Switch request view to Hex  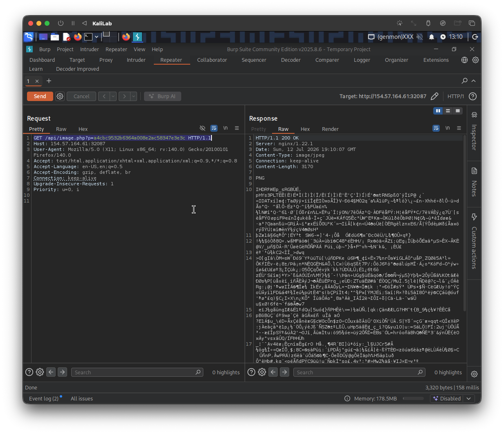pos(83,129)
